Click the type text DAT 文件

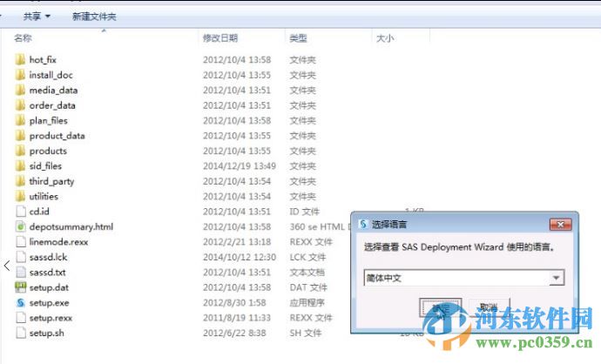[308, 287]
